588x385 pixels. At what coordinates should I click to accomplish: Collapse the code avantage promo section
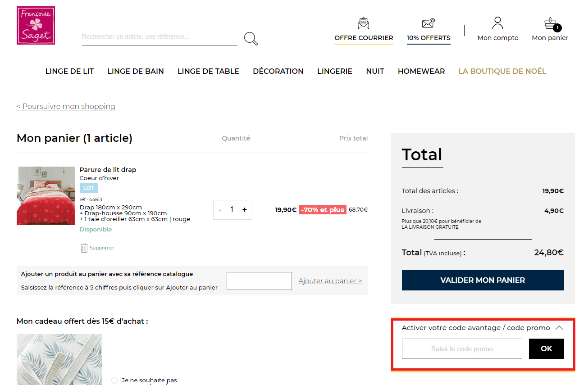(x=559, y=328)
